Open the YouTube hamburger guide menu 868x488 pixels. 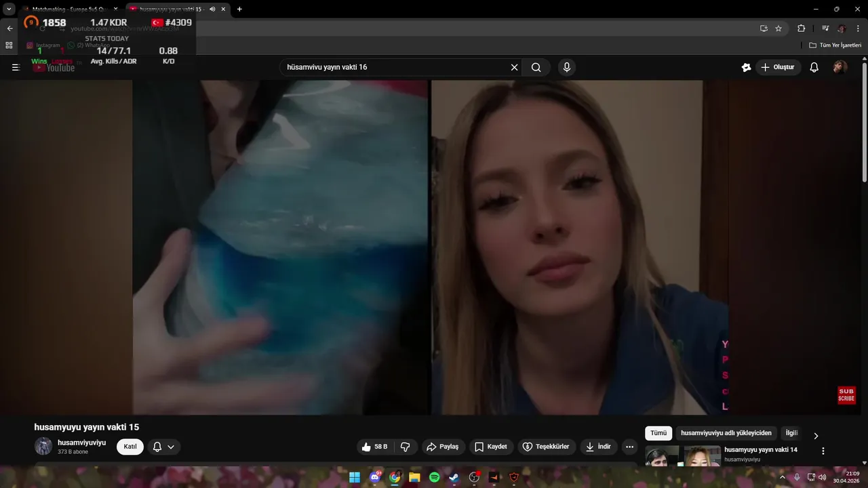click(x=16, y=67)
